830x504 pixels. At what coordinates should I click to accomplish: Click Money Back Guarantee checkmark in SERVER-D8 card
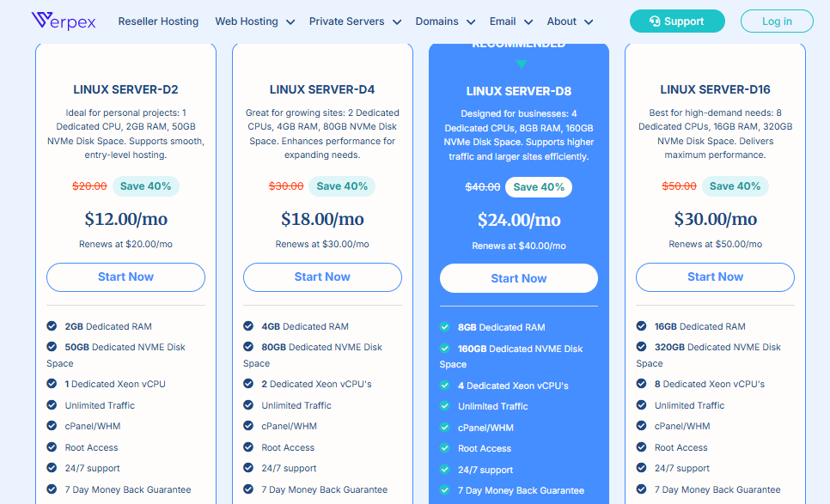pos(445,489)
